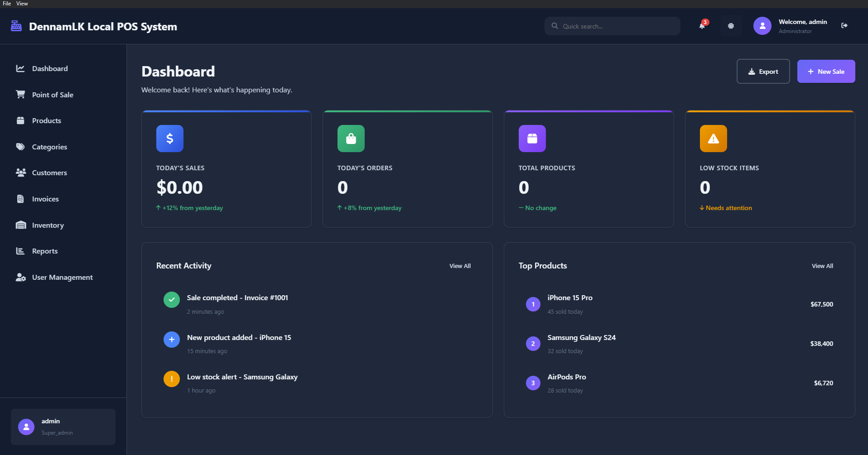Toggle the theme with the sun icon
Screen dimensions: 868x455
point(731,26)
